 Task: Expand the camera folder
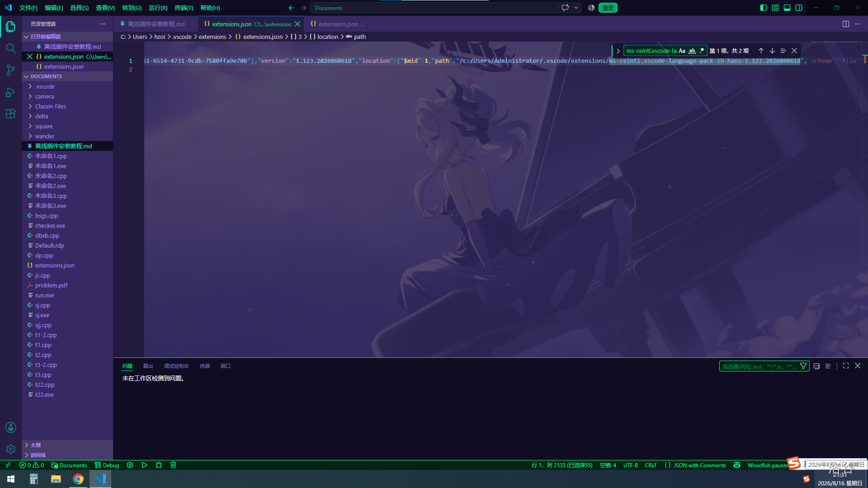(x=67, y=96)
